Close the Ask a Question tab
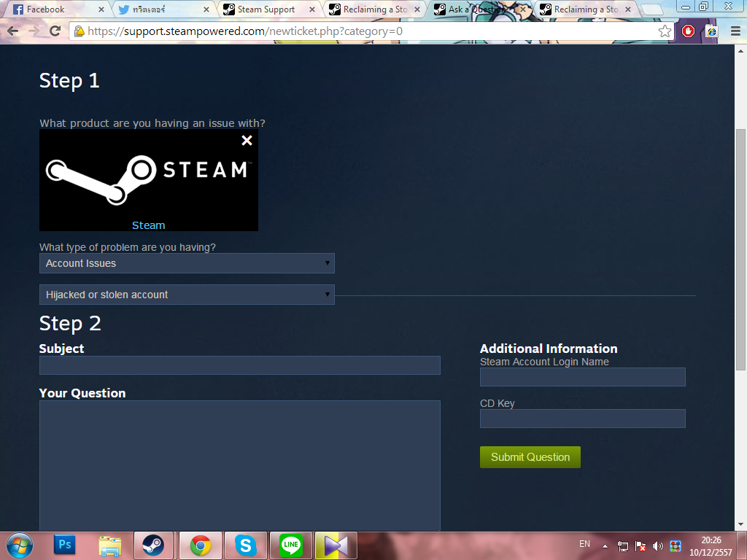747x560 pixels. point(522,9)
